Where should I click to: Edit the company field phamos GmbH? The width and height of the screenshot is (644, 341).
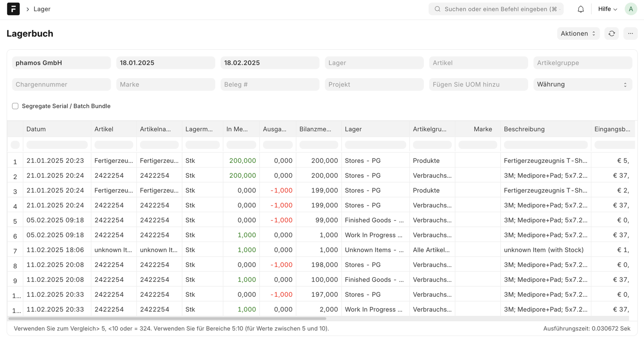[61, 63]
